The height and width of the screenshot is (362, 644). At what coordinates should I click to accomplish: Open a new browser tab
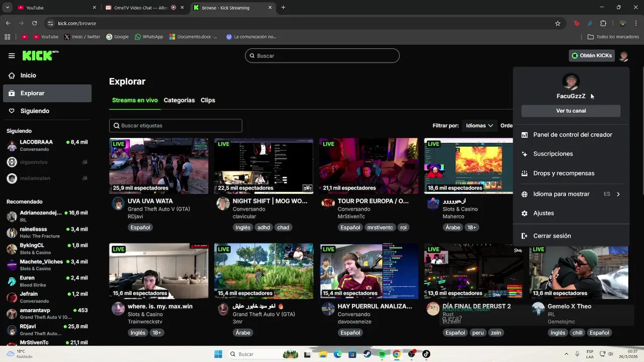[x=283, y=8]
